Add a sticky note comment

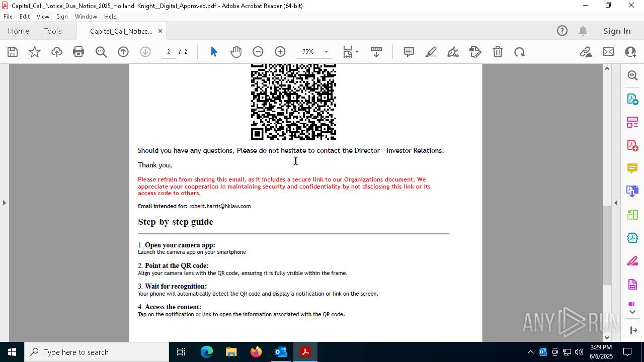click(409, 52)
